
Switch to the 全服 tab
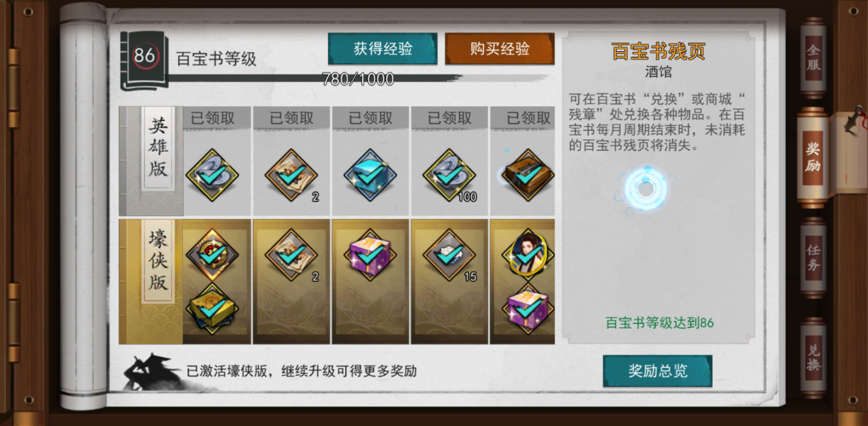click(813, 59)
